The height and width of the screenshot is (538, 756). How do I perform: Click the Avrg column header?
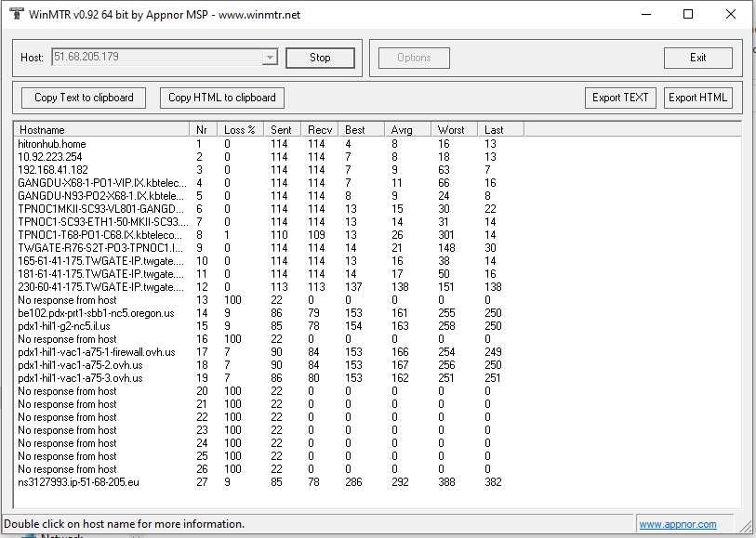coord(408,129)
